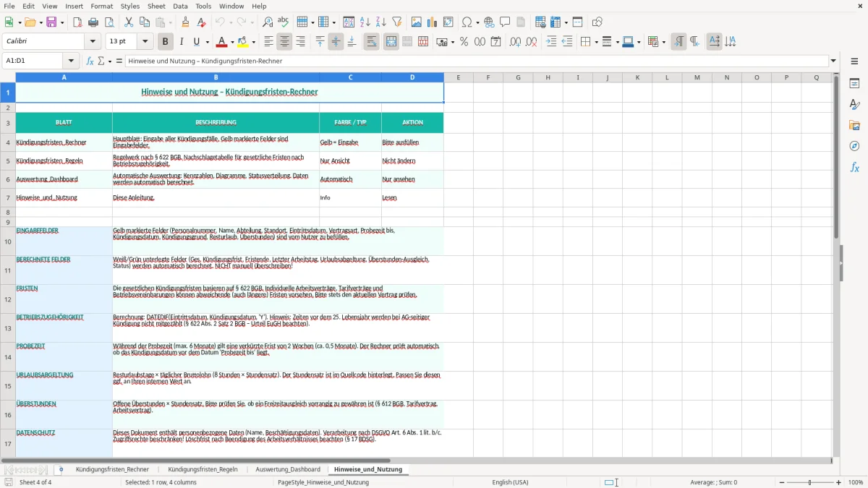Screen dimensions: 868x488
Task: Apply the yellow background color
Action: 243,42
